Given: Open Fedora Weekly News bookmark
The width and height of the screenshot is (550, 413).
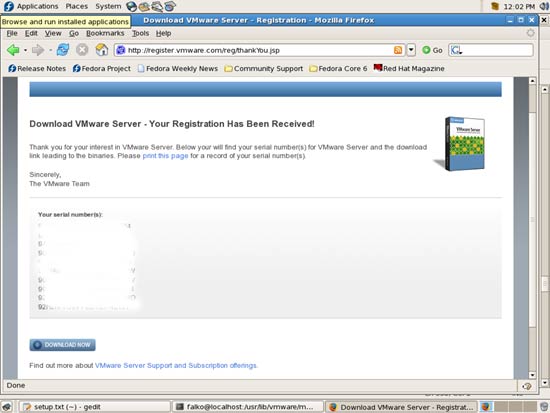Looking at the screenshot, I should (177, 68).
